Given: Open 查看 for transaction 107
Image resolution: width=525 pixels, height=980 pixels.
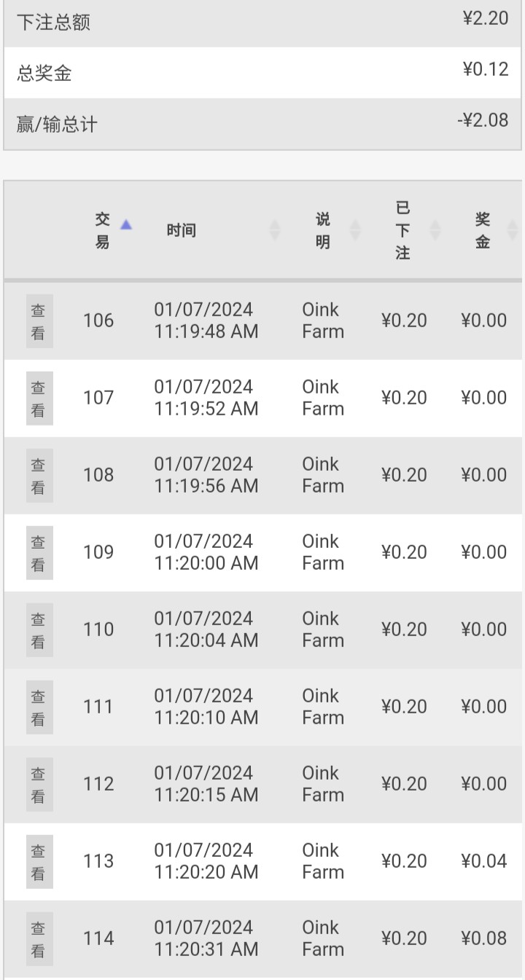Looking at the screenshot, I should [x=39, y=399].
